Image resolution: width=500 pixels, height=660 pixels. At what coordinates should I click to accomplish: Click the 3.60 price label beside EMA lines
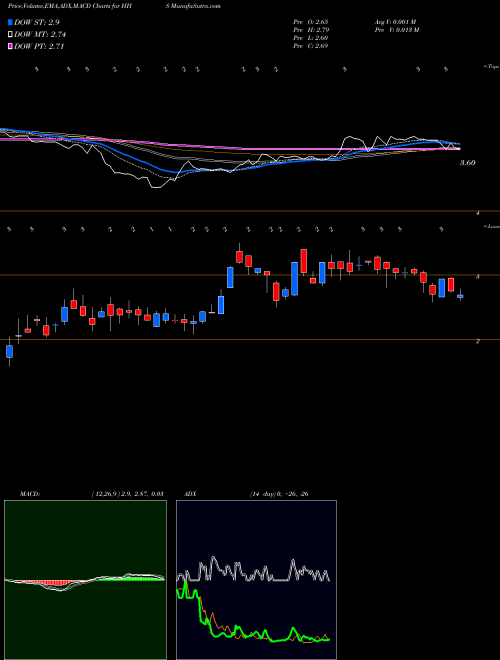pyautogui.click(x=467, y=163)
